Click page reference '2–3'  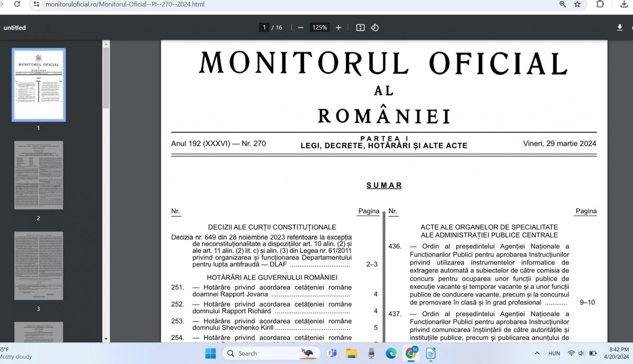372,264
